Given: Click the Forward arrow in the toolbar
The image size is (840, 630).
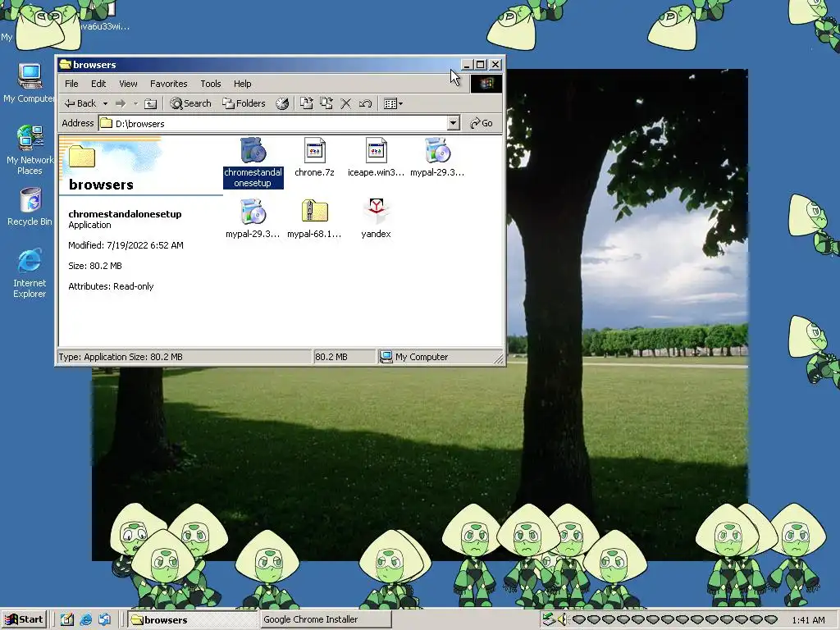Looking at the screenshot, I should 121,103.
